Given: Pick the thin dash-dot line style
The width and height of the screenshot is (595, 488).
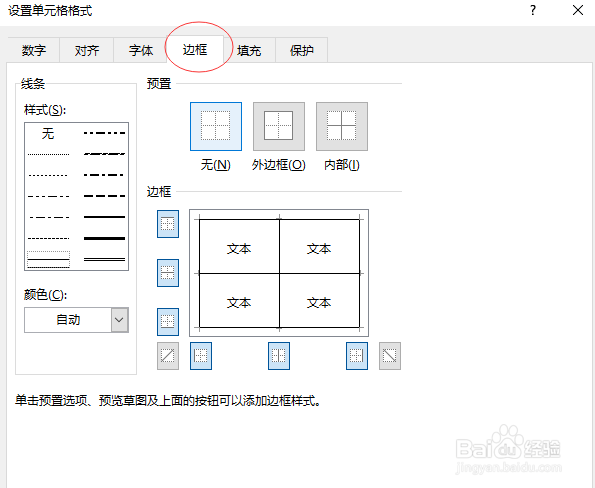Looking at the screenshot, I should point(48,217).
